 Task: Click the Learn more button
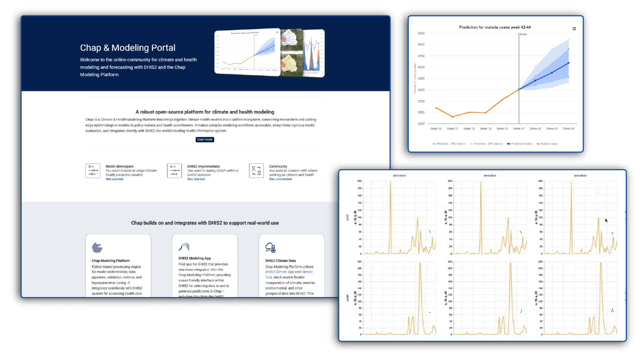point(205,140)
